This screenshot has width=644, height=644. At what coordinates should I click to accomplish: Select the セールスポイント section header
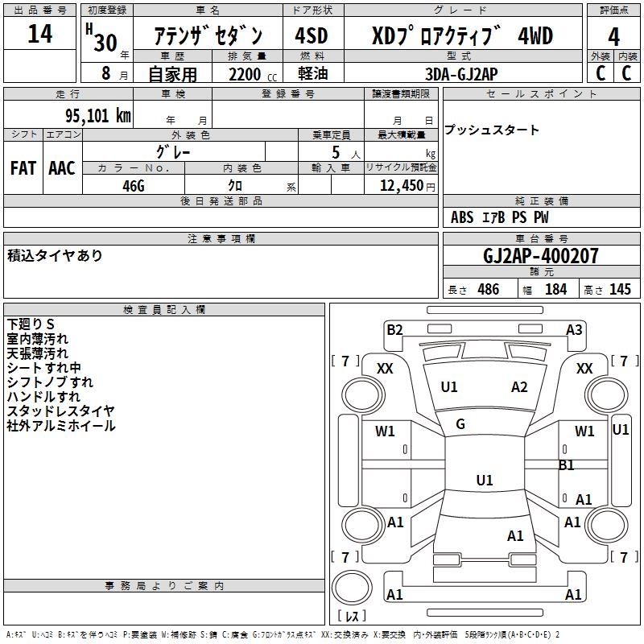tap(541, 94)
